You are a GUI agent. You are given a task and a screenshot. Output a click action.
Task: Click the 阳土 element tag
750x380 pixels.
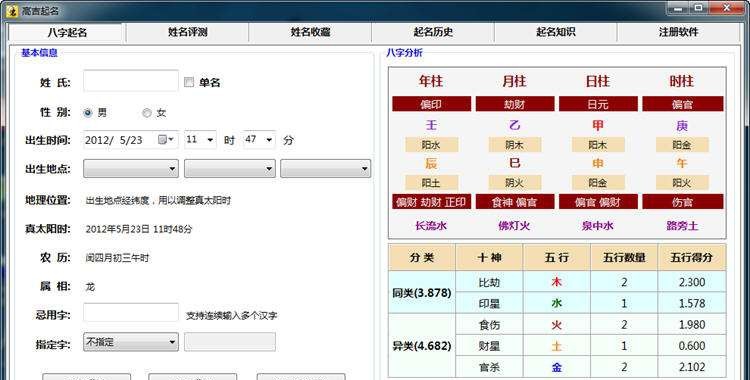(x=431, y=183)
